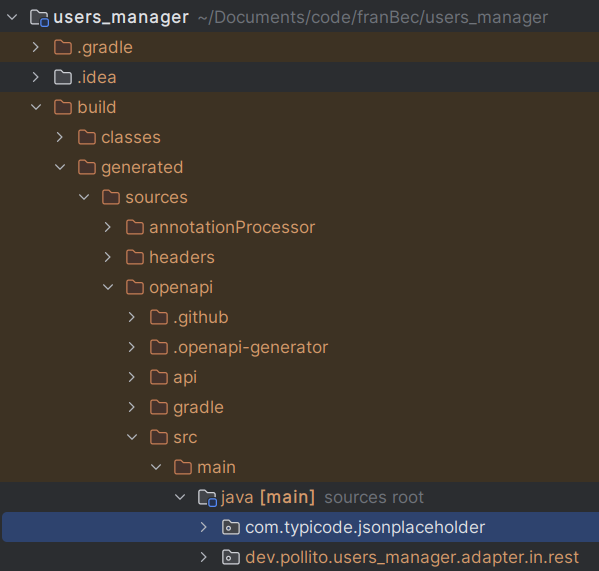Click the build folder icon
The width and height of the screenshot is (599, 571).
[63, 107]
